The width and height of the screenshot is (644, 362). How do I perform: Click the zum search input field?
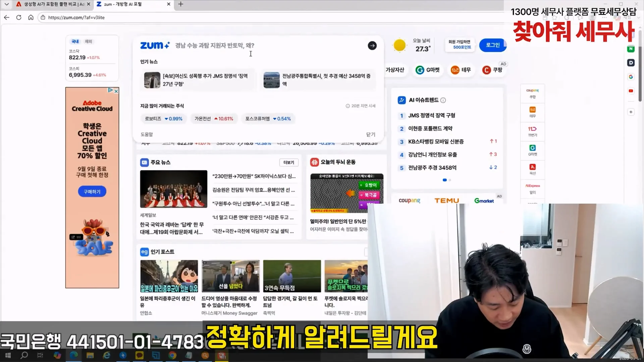tap(268, 46)
